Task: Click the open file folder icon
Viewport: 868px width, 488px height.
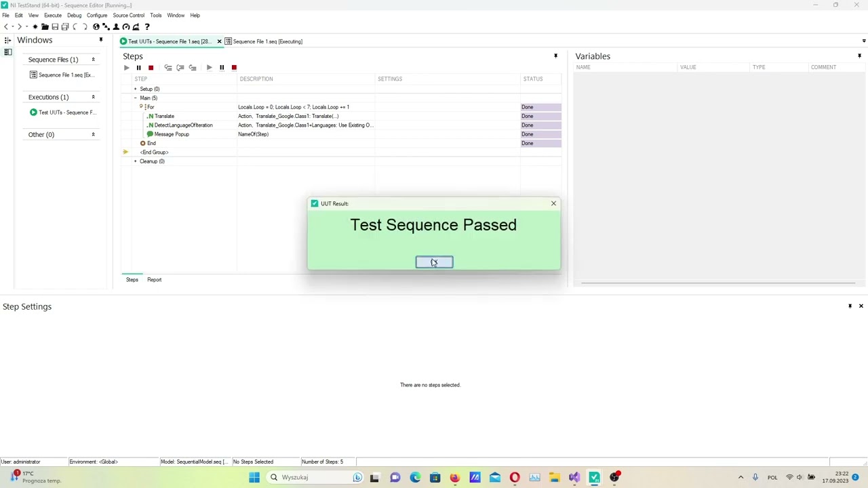Action: (x=45, y=26)
